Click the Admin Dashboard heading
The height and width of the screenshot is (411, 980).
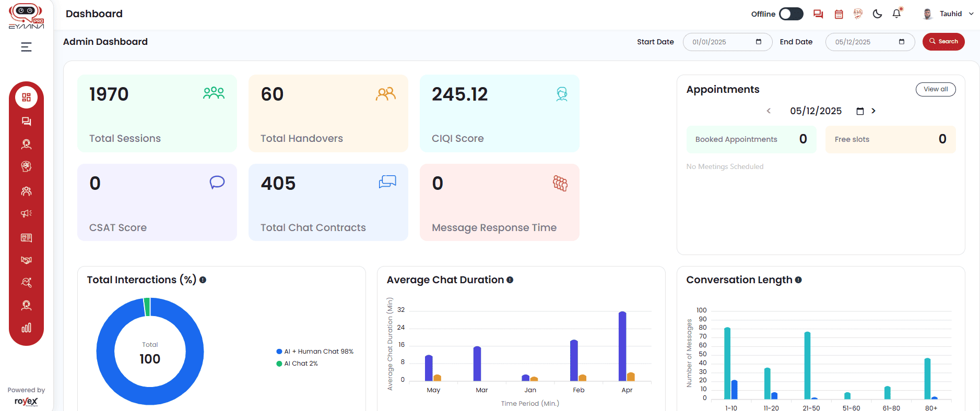(x=105, y=42)
